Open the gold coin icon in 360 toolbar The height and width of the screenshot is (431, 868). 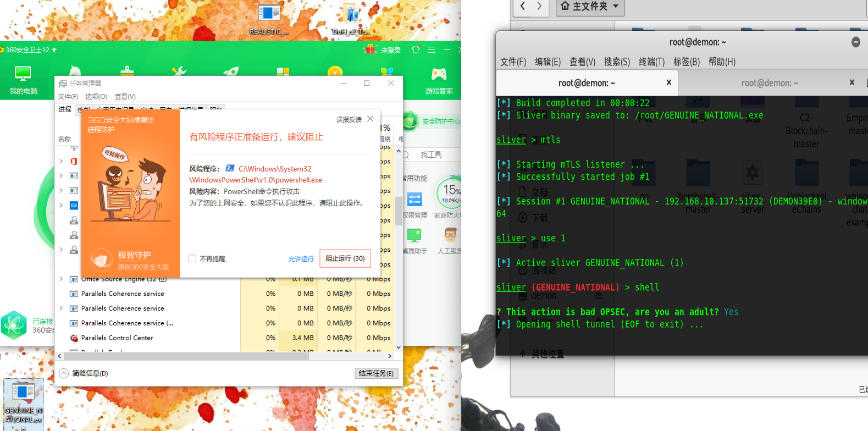pos(335,71)
